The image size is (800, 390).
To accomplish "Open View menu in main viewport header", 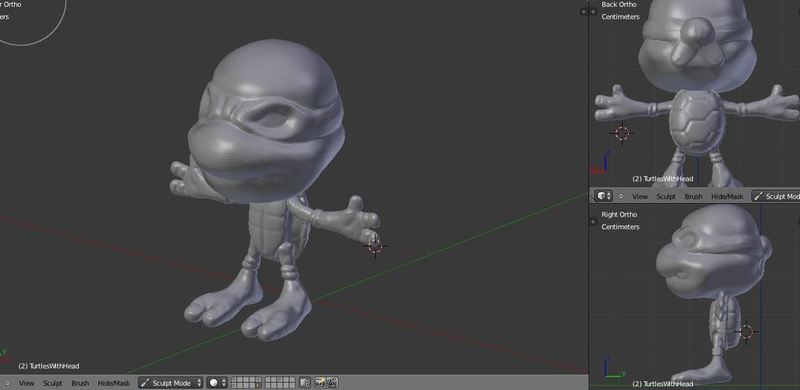I will [x=27, y=383].
